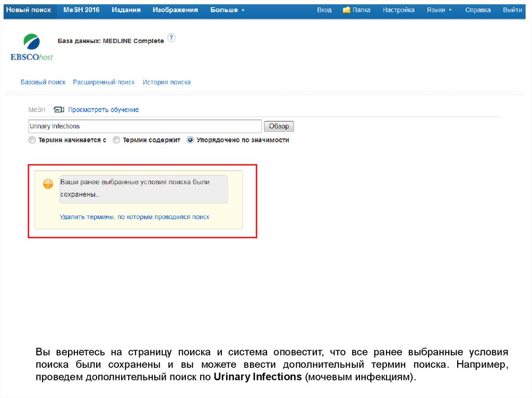Open 'История поиска' link
The width and height of the screenshot is (532, 398).
(x=166, y=82)
